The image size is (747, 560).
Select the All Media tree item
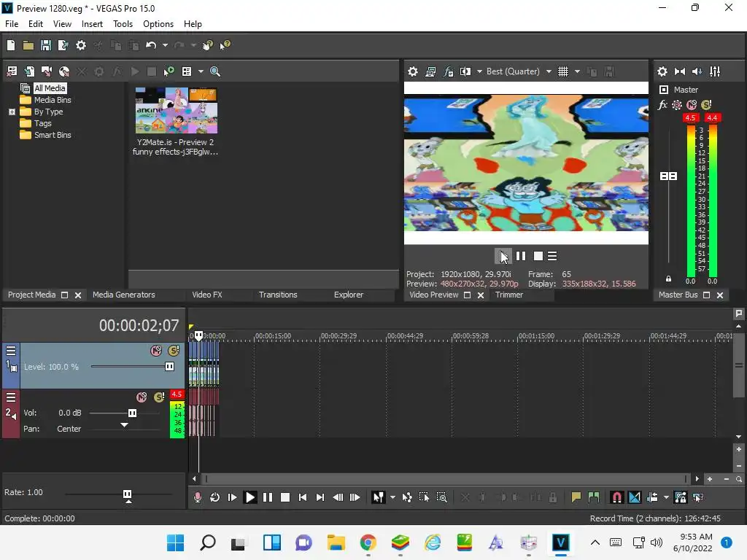[50, 88]
